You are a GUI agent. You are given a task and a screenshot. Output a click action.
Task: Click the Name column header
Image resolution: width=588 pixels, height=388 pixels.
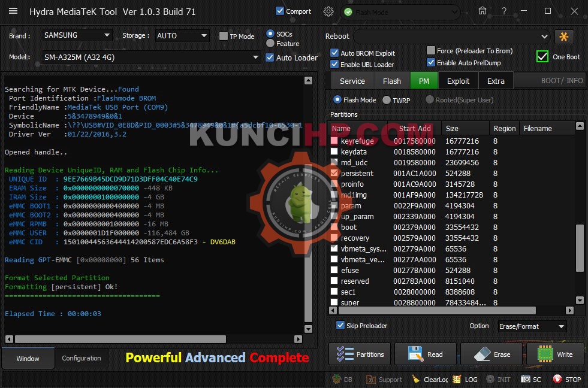(x=358, y=128)
